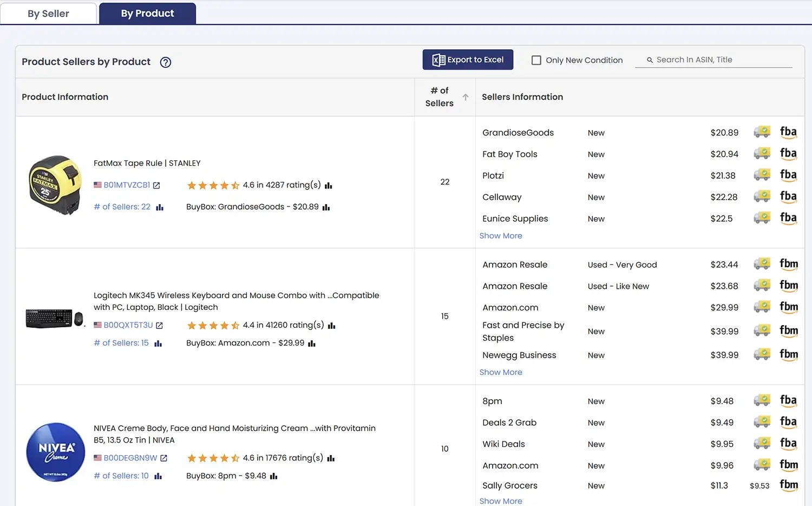Open the chart icon next to # of Sellers: 10
Viewport: 812px width, 506px height.
pyautogui.click(x=158, y=476)
